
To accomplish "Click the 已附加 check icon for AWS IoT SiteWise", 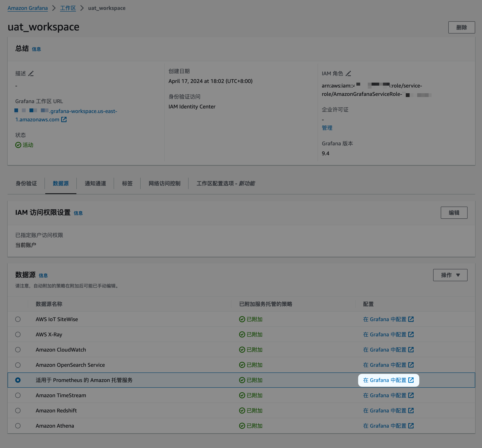I will click(x=242, y=319).
